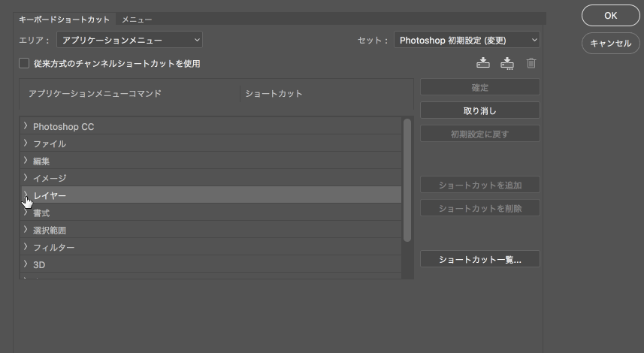Click the trash icon to delete set
The width and height of the screenshot is (644, 353).
(x=531, y=64)
